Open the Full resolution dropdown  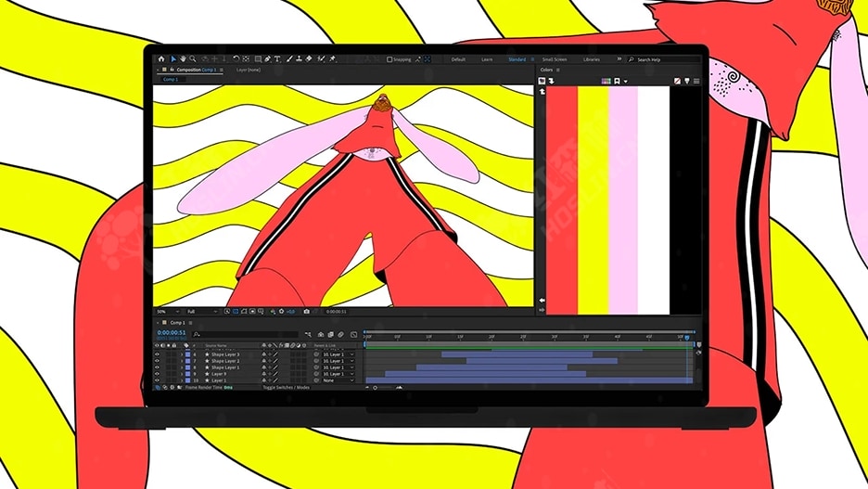(202, 312)
